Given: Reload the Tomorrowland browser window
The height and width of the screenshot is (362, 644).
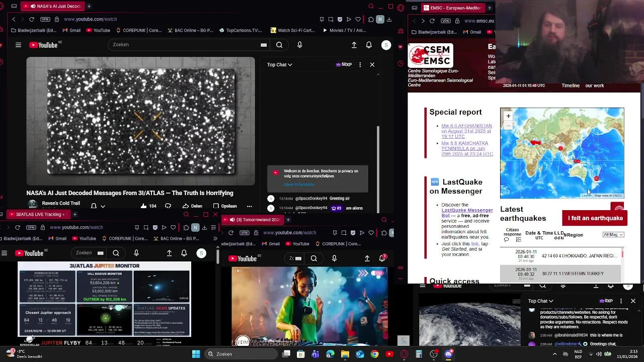Looking at the screenshot, I should (x=230, y=232).
